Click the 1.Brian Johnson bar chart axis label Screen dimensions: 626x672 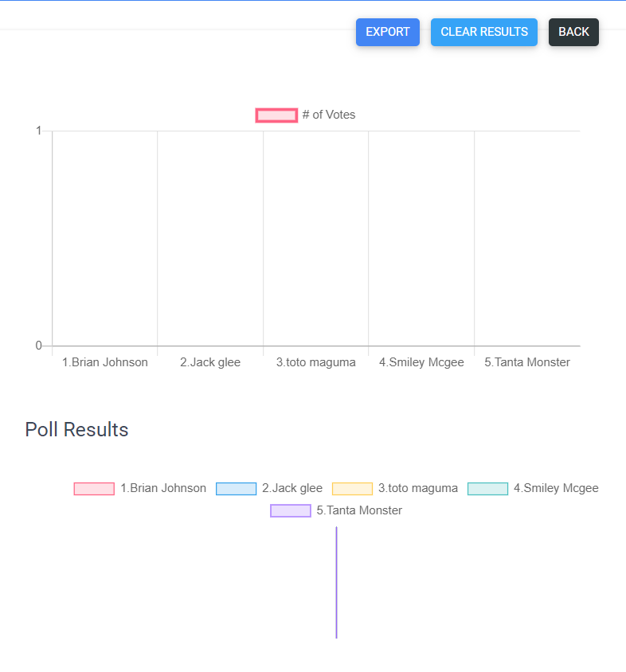coord(105,362)
